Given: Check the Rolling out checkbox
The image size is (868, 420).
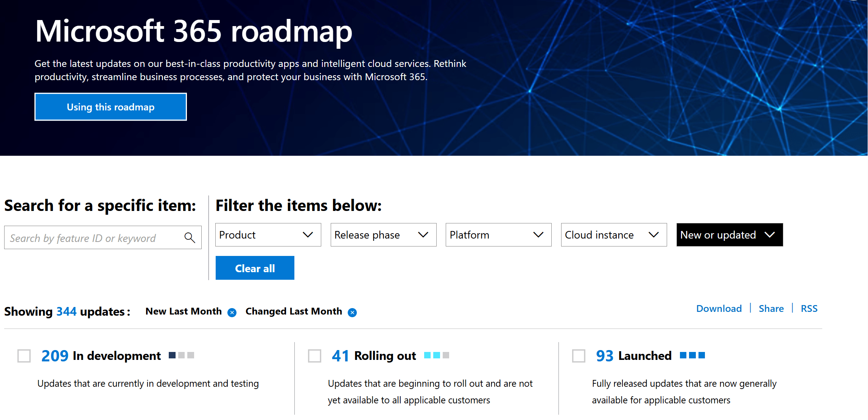Looking at the screenshot, I should coord(314,356).
